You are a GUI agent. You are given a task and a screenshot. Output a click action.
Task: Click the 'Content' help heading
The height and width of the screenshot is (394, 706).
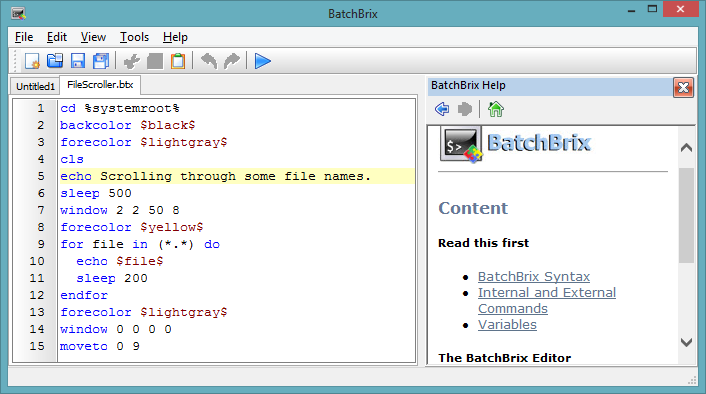click(x=473, y=208)
